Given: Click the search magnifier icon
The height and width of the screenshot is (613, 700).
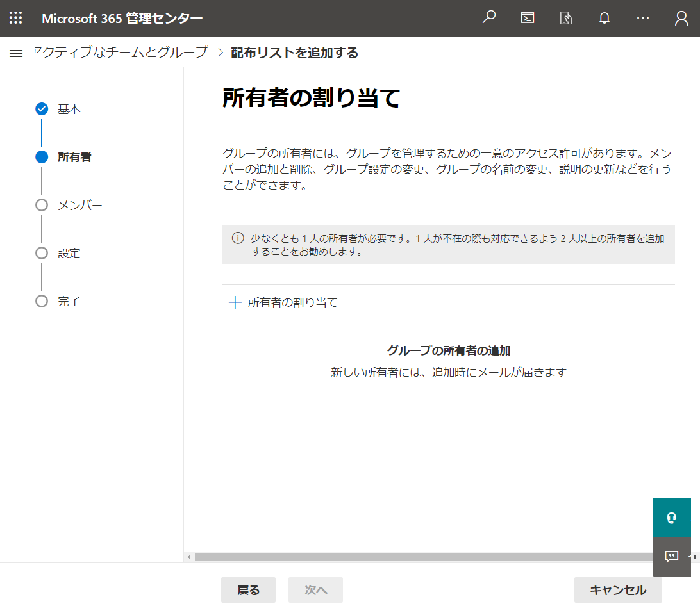Looking at the screenshot, I should [489, 18].
